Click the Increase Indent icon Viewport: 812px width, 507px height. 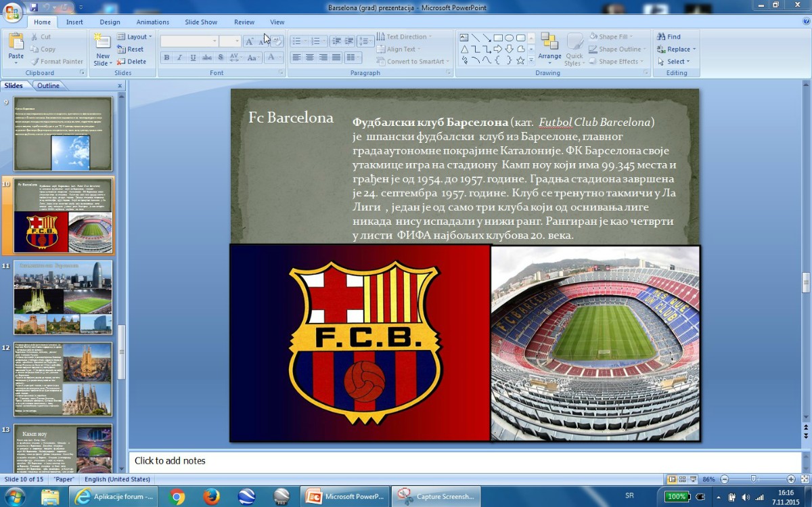point(350,41)
